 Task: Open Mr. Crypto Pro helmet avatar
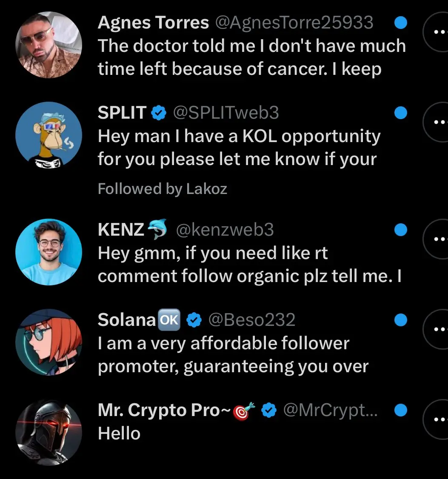click(x=49, y=432)
